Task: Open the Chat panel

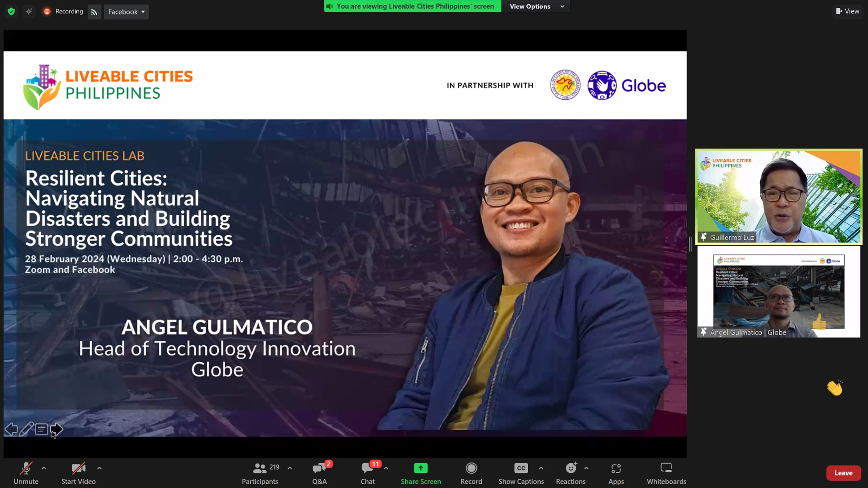Action: point(368,473)
